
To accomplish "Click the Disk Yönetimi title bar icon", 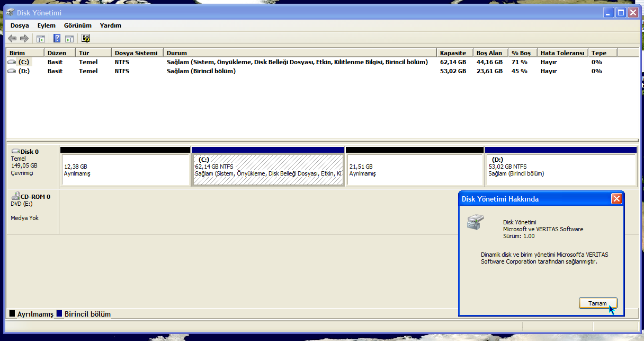I will (10, 12).
